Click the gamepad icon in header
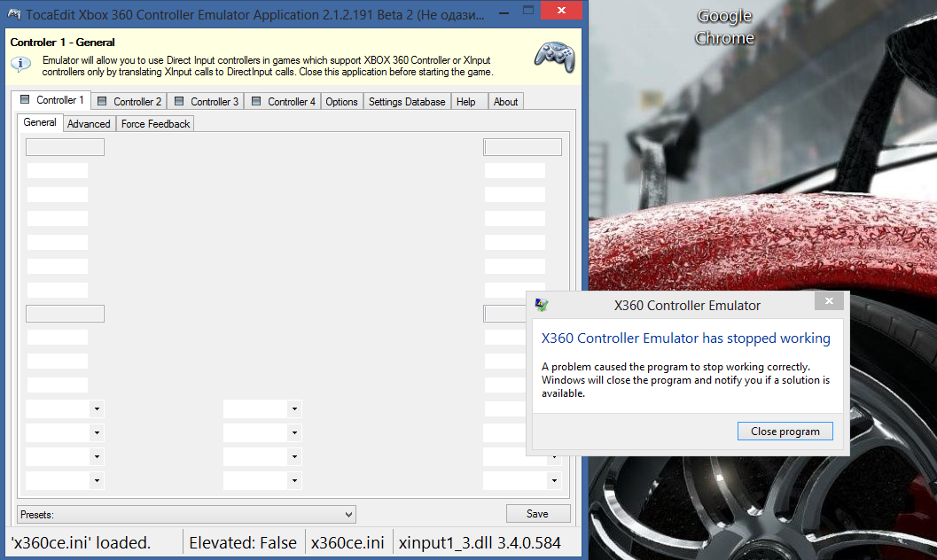The height and width of the screenshot is (560, 937). (x=555, y=58)
